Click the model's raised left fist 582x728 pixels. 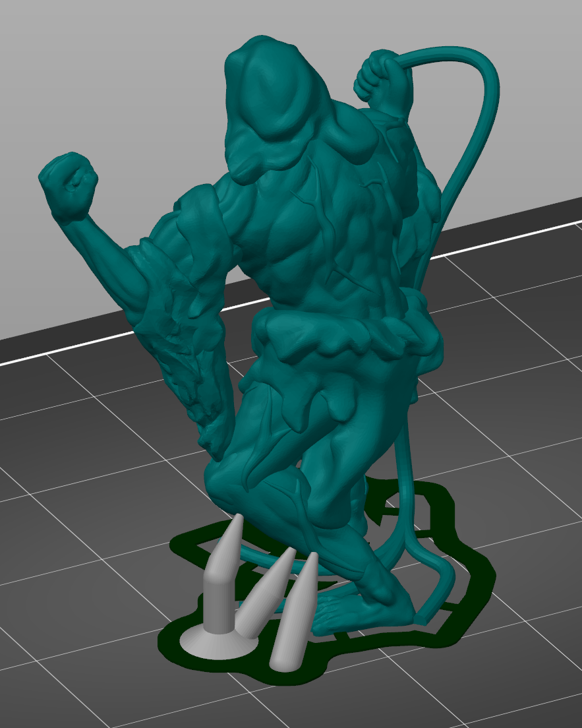[x=70, y=185]
